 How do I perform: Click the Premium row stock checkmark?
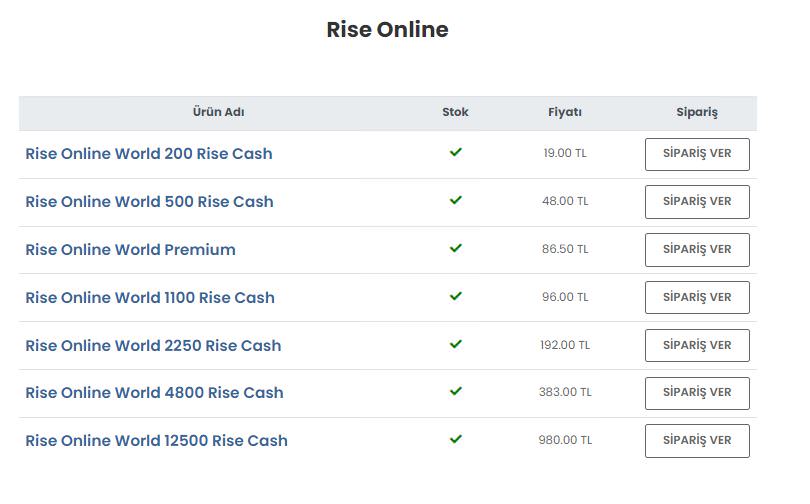point(455,248)
